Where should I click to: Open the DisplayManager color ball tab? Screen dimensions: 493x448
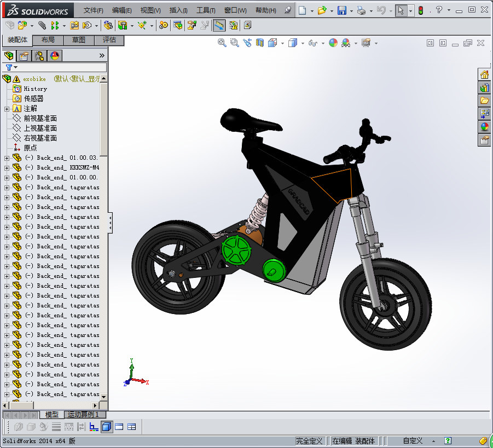pos(55,56)
